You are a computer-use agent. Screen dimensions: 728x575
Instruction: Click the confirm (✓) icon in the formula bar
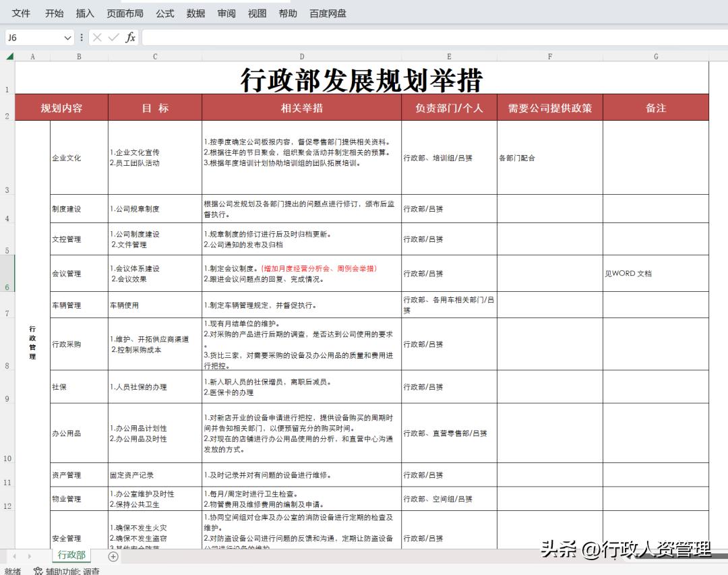coord(111,38)
